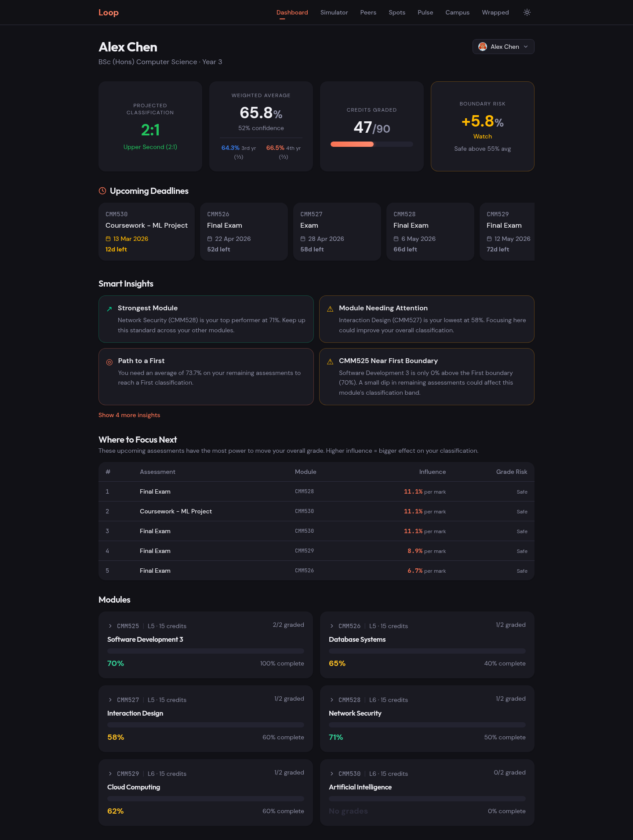Click the Module Needing Attention warning icon
Screen dimensions: 633x840
point(330,309)
